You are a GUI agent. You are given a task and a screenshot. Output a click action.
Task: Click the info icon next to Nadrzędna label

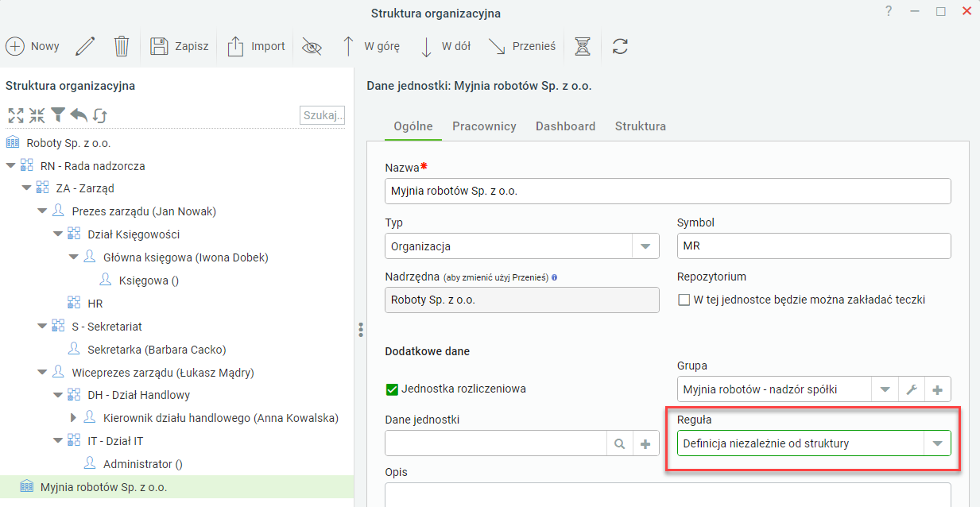554,277
